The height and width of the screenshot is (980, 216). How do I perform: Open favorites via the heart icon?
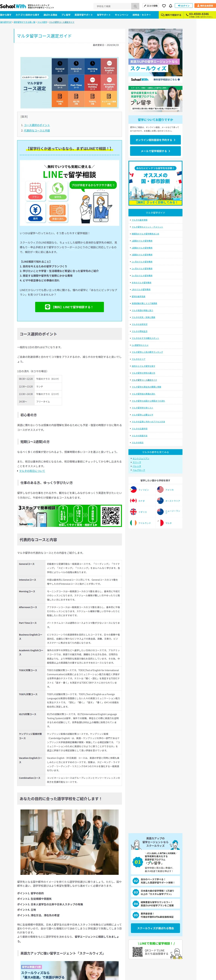[164, 6]
